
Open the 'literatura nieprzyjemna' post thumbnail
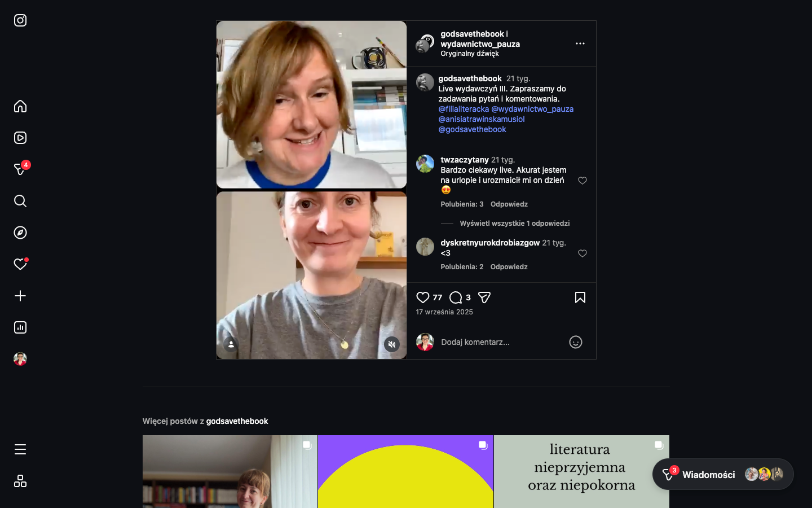click(x=581, y=471)
